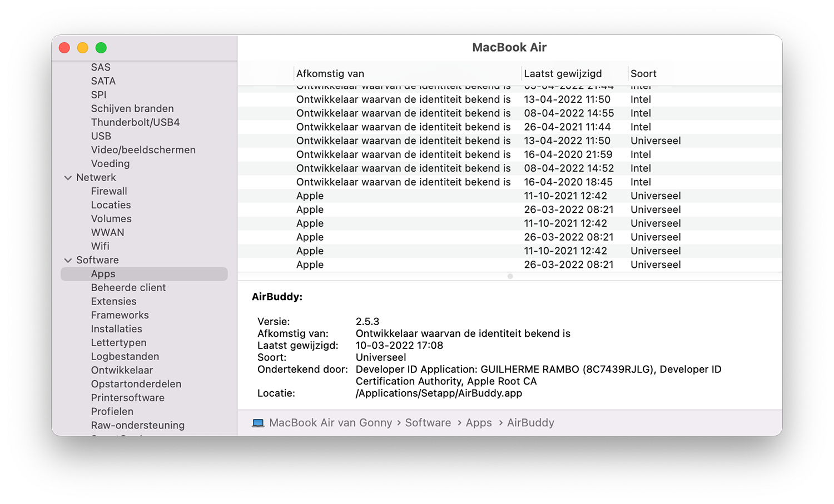Click the MacBook Air window title

tap(509, 48)
